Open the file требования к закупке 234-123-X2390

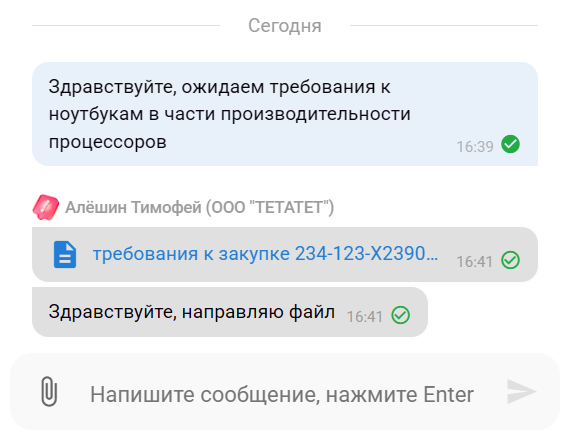tap(265, 253)
